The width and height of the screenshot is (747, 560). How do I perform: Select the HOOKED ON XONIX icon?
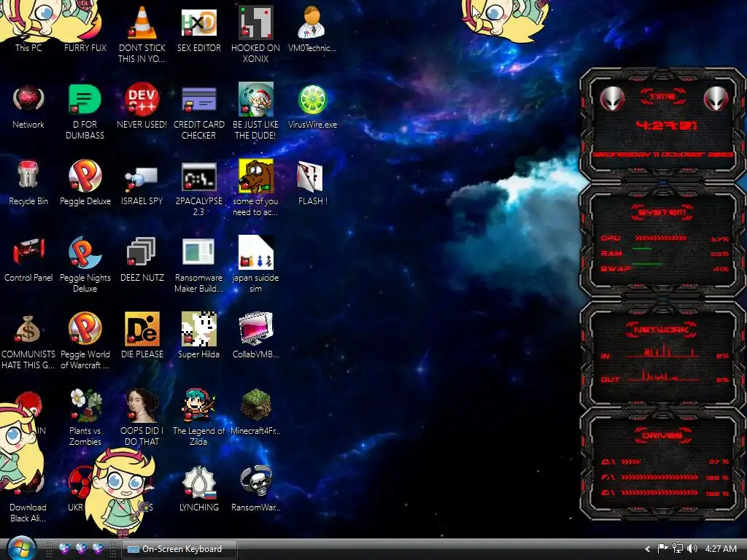point(255,23)
